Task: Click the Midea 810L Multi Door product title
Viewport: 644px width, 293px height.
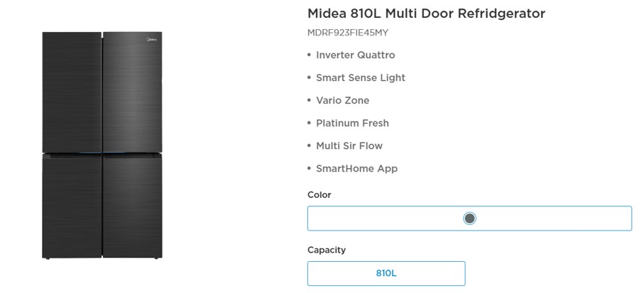Action: tap(426, 13)
